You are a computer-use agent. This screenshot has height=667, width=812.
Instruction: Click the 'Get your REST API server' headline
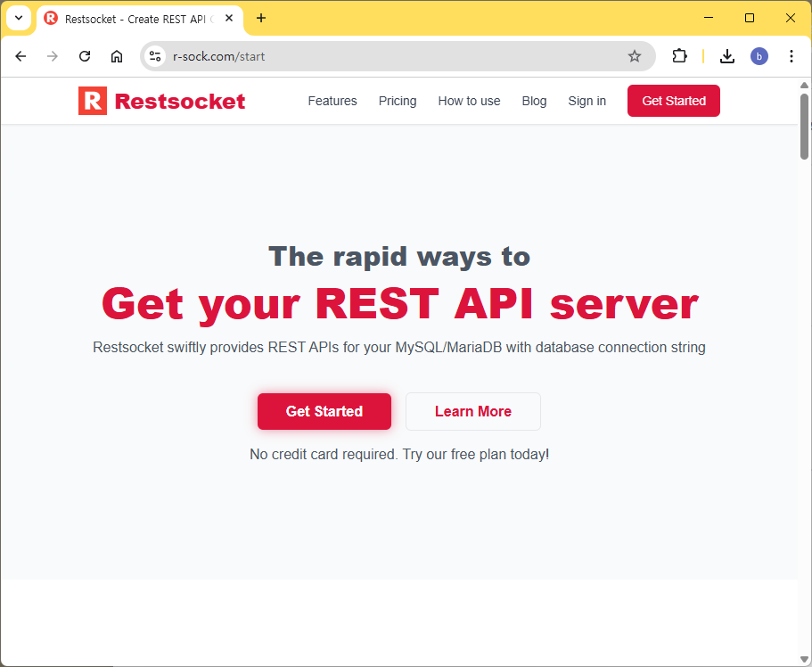tap(400, 304)
